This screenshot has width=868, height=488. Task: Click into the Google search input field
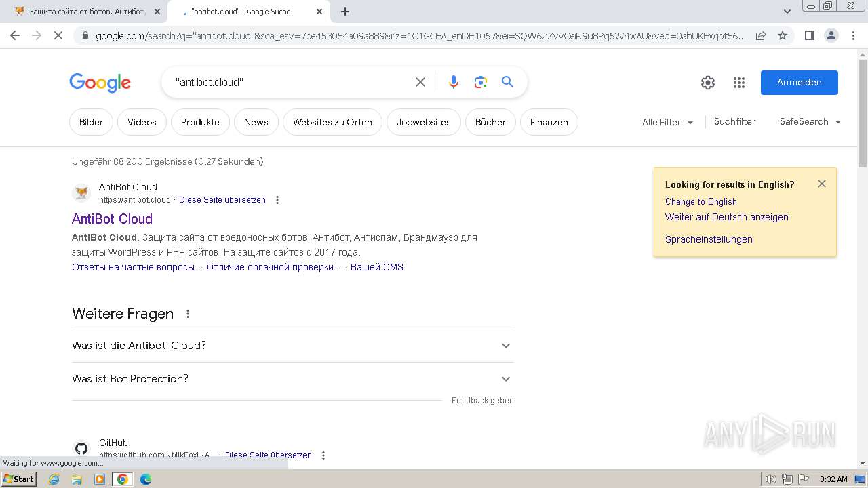[x=292, y=82]
